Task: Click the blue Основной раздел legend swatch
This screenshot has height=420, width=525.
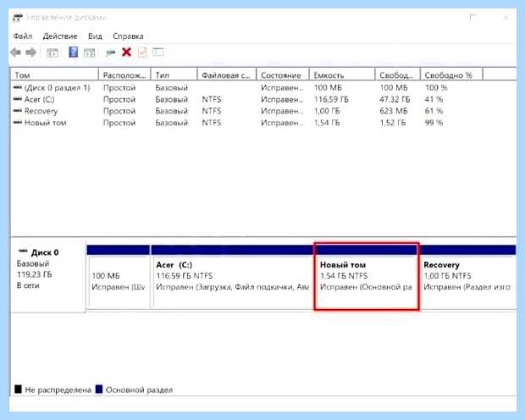Action: click(99, 390)
